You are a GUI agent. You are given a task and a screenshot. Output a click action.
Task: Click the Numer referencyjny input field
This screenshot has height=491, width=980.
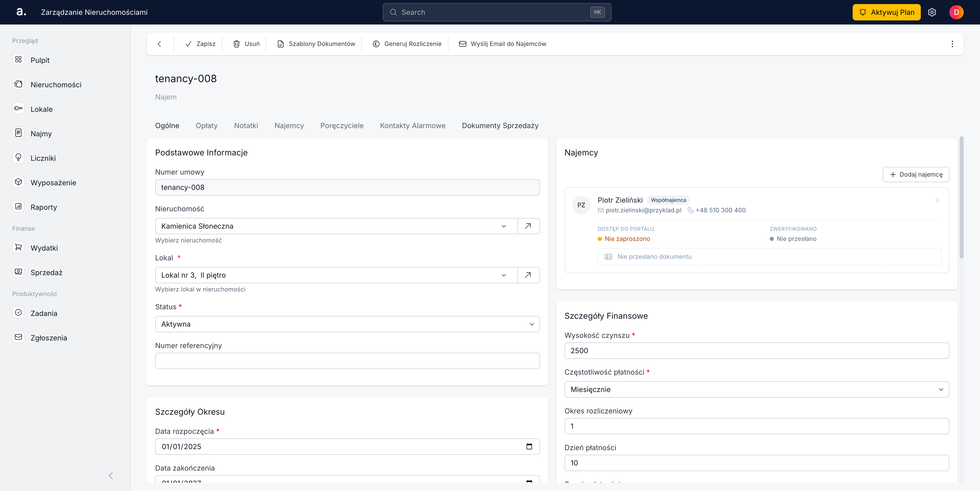click(x=347, y=361)
